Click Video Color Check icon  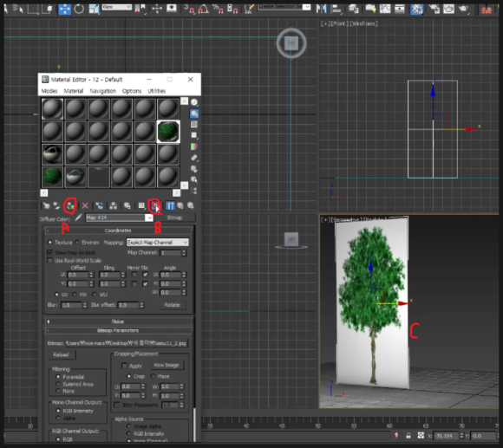click(194, 146)
